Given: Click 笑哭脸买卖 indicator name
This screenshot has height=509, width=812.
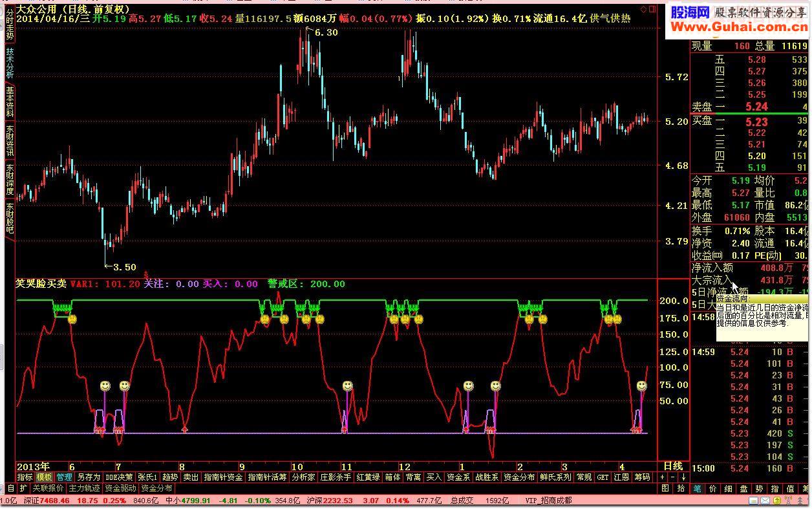Looking at the screenshot, I should pos(41,284).
